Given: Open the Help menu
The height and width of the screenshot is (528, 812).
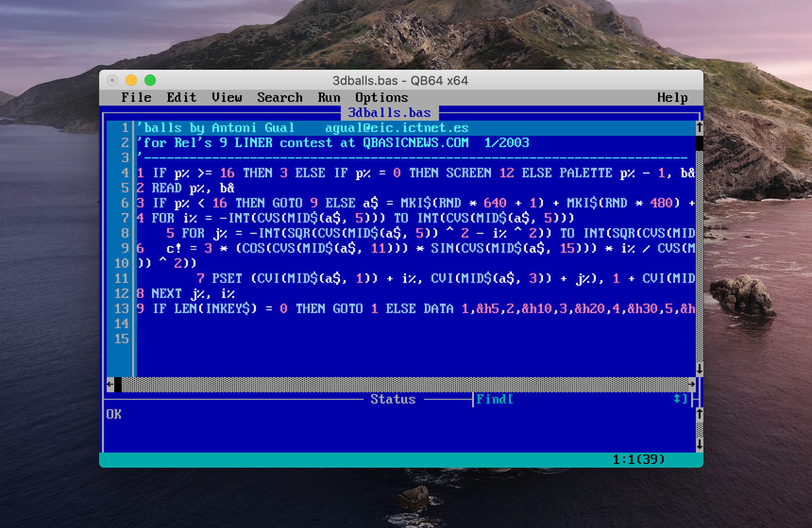Looking at the screenshot, I should [672, 98].
